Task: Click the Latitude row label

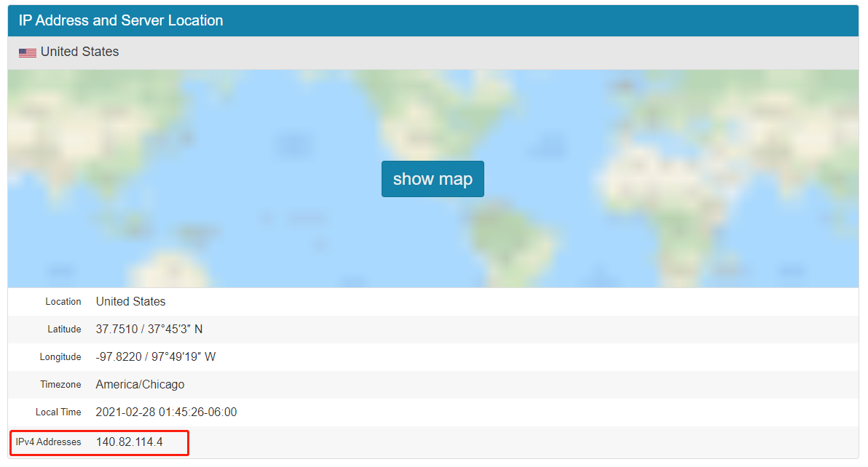Action: click(64, 330)
